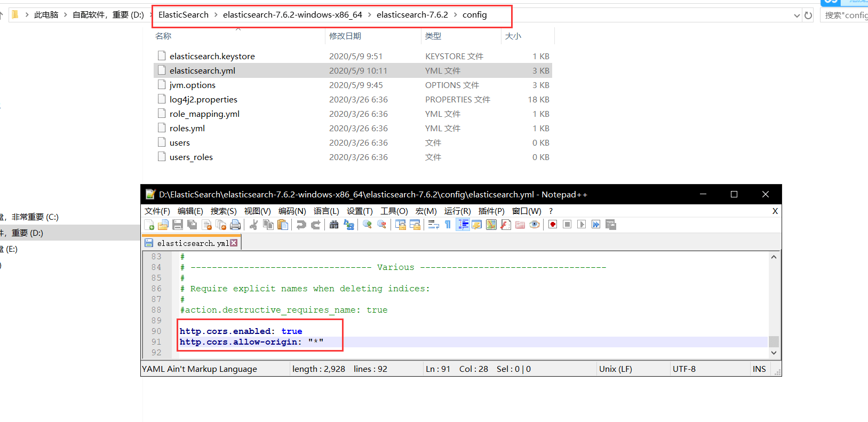Start macro recording with red dot icon
This screenshot has width=868, height=422.
coord(553,225)
